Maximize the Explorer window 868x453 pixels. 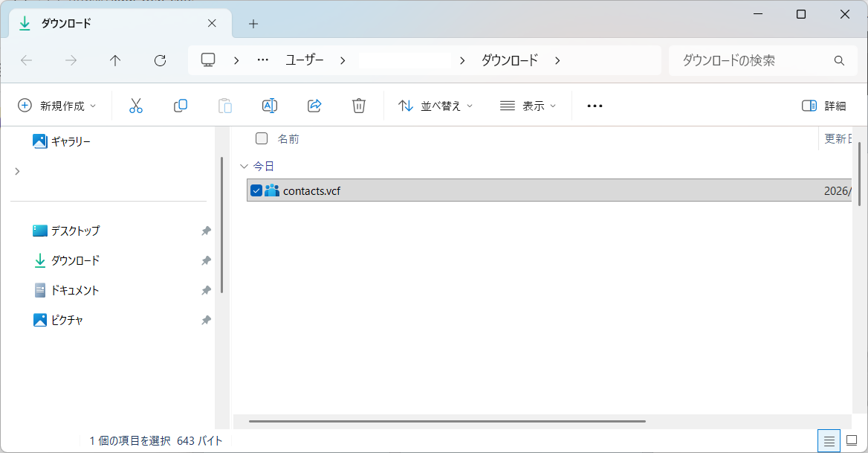(801, 14)
